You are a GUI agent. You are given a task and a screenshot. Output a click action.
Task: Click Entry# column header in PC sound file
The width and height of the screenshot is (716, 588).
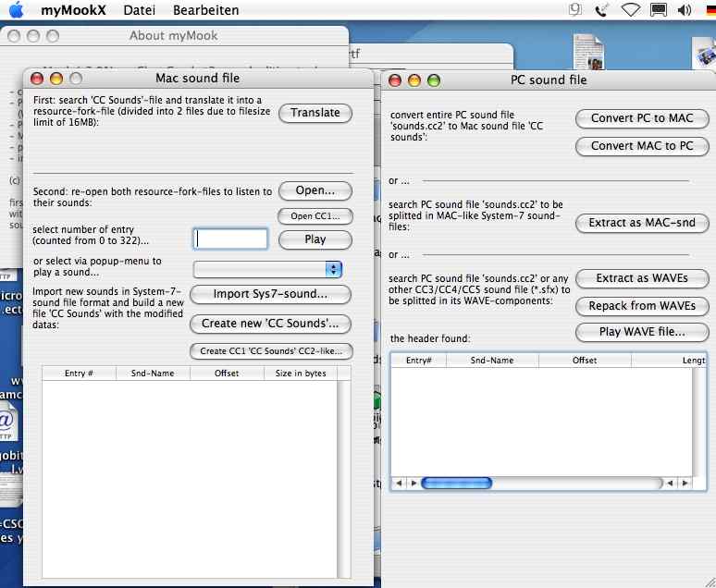click(x=419, y=361)
